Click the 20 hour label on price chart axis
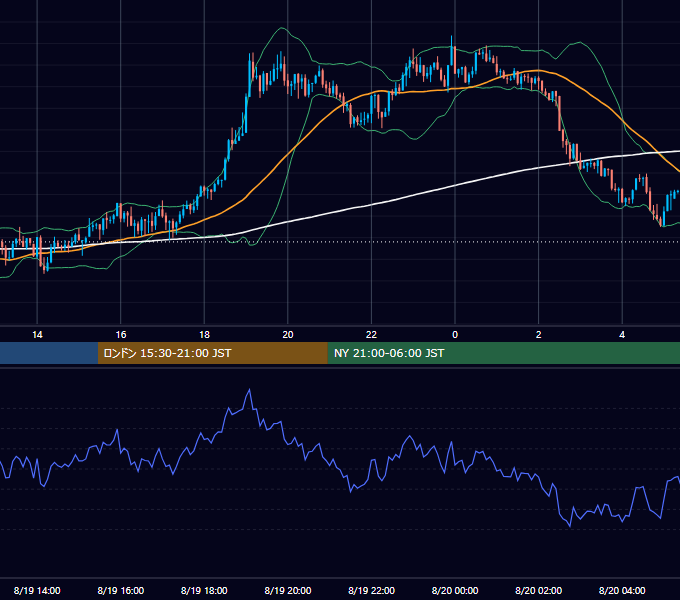This screenshot has height=600, width=680. (288, 335)
